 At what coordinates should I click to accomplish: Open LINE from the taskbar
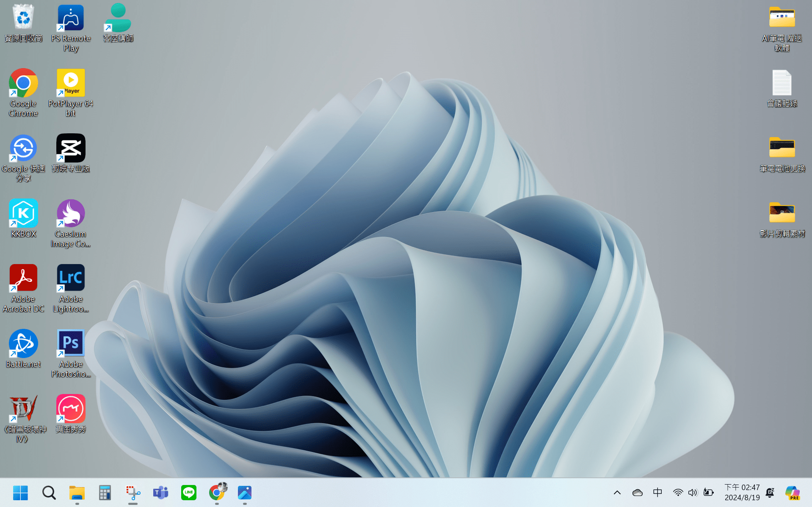coord(189,493)
